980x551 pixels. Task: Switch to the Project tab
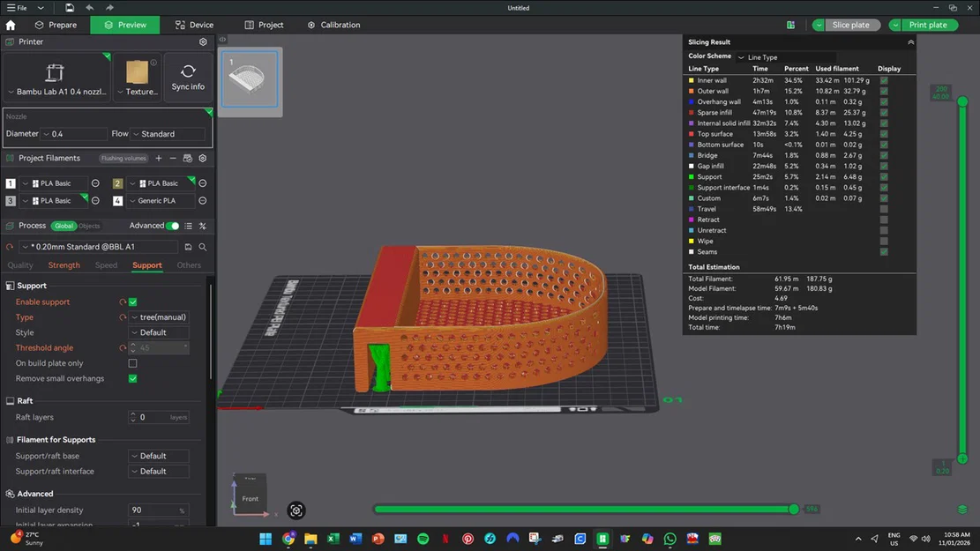point(264,25)
